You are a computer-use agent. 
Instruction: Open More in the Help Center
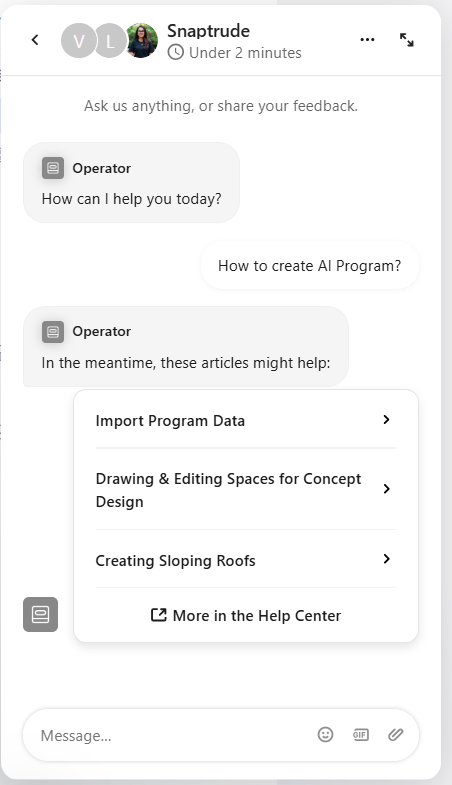[x=245, y=615]
